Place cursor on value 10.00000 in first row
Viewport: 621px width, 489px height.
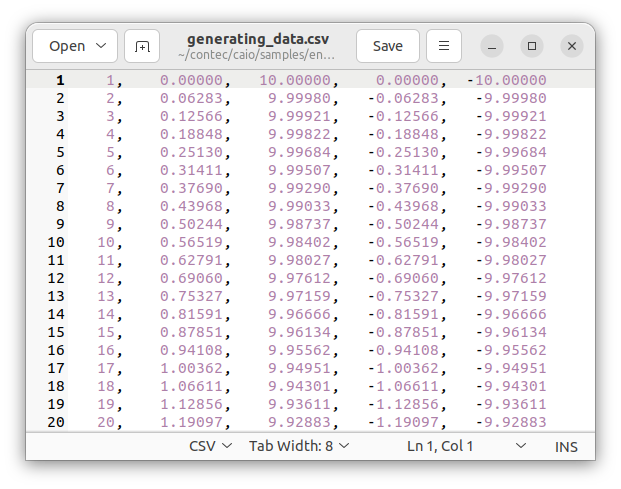tap(296, 80)
